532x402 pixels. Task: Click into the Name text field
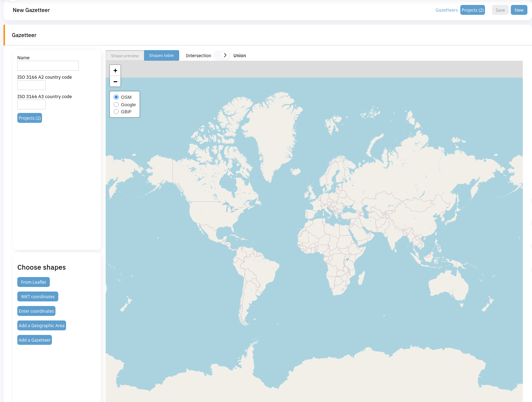(x=48, y=66)
